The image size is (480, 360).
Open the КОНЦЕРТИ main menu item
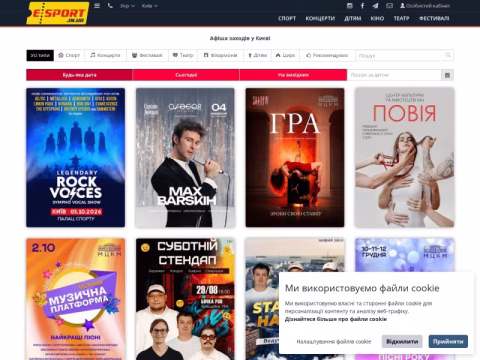coord(320,18)
